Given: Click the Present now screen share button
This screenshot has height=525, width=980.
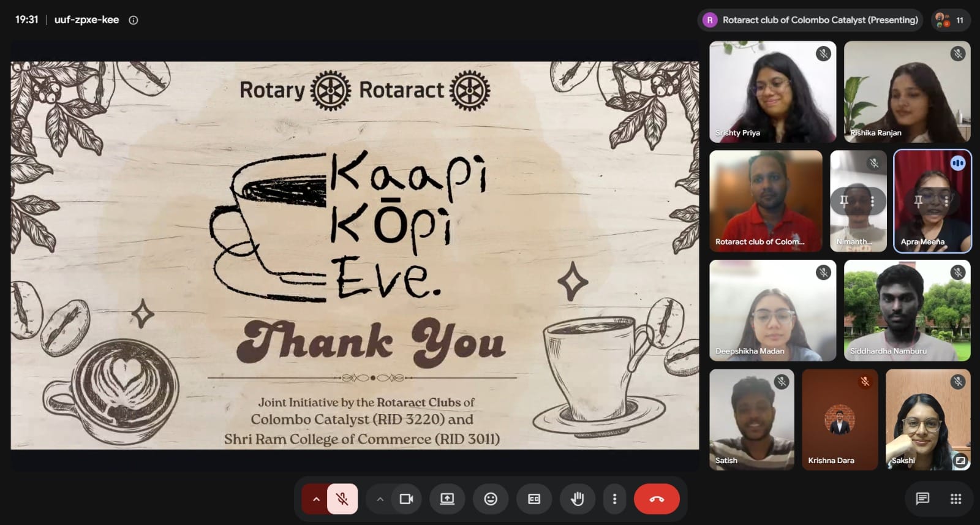Looking at the screenshot, I should point(447,499).
